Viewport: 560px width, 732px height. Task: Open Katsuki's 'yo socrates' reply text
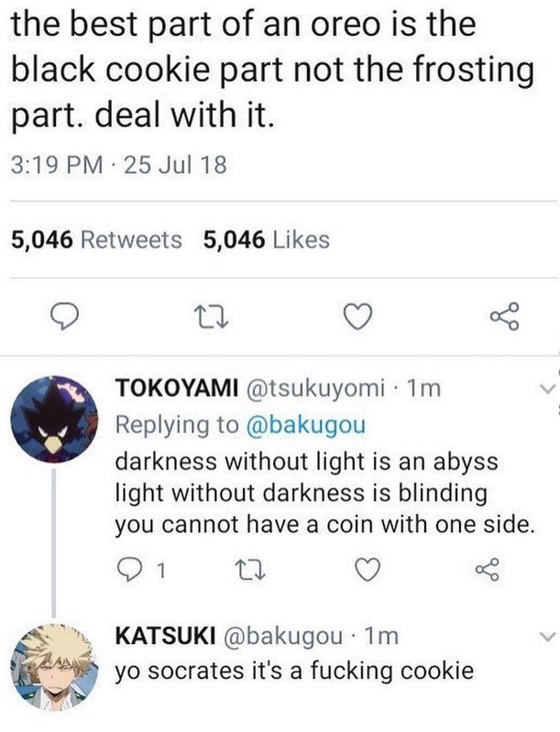click(x=295, y=671)
